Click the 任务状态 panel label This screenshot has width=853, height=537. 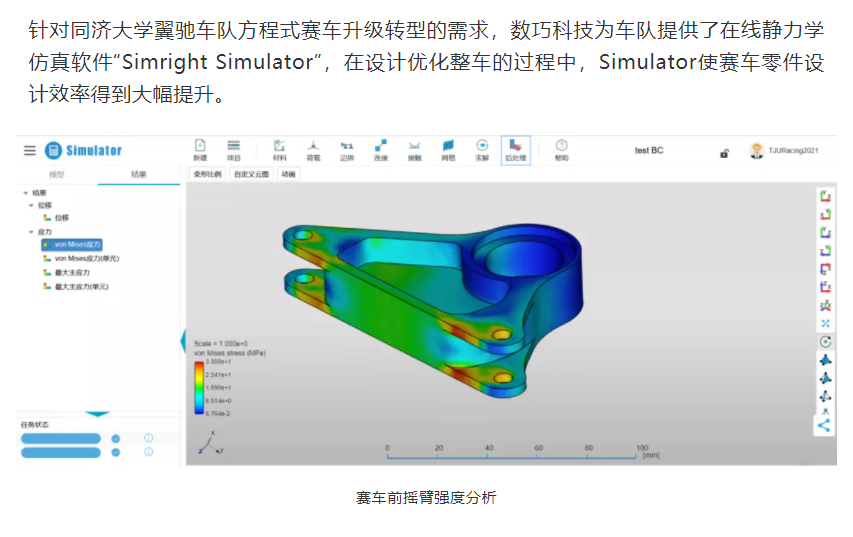[x=35, y=424]
